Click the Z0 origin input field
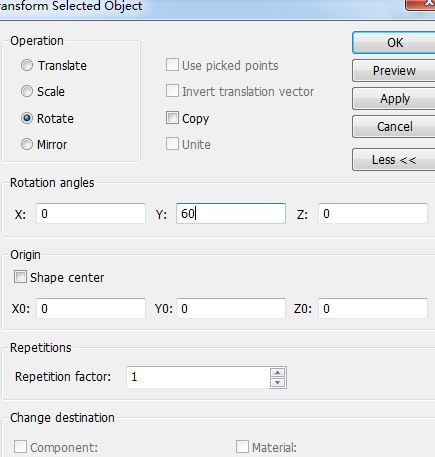 click(x=373, y=308)
